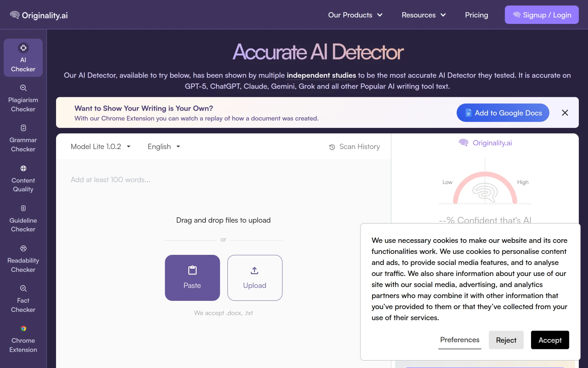The height and width of the screenshot is (368, 588).
Task: Dismiss the Google Docs banner
Action: (x=565, y=113)
